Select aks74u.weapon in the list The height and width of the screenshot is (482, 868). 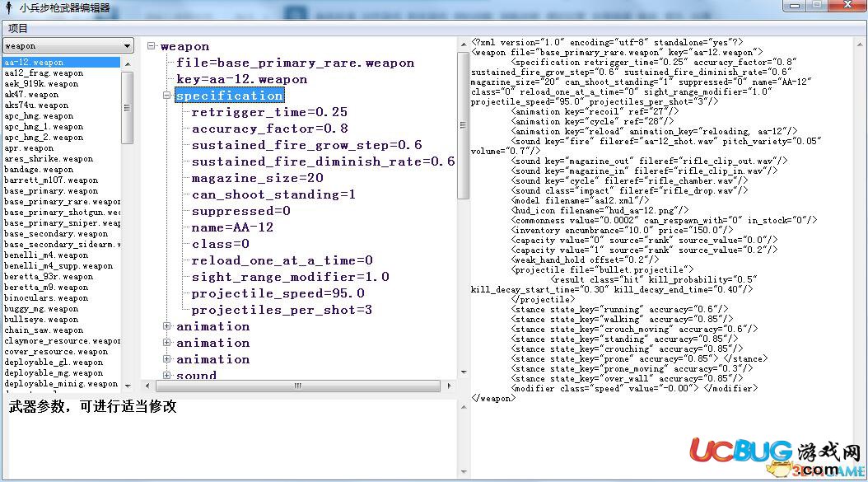pos(36,105)
